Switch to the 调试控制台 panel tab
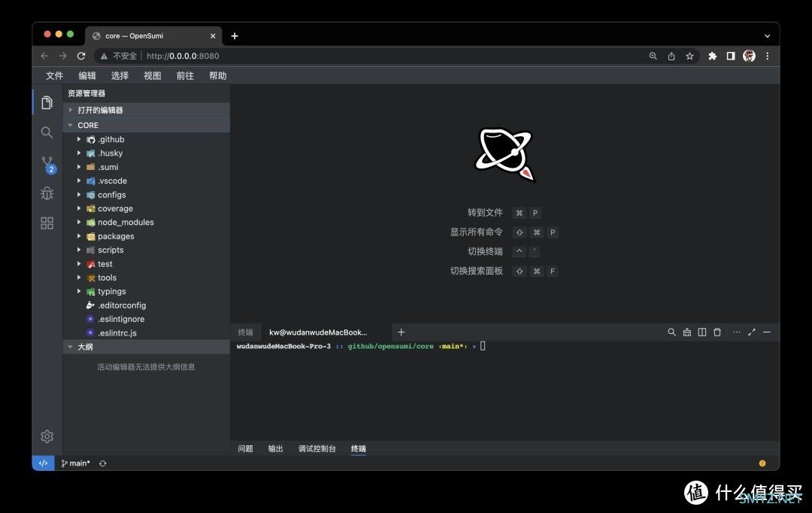Image resolution: width=812 pixels, height=513 pixels. pyautogui.click(x=317, y=449)
